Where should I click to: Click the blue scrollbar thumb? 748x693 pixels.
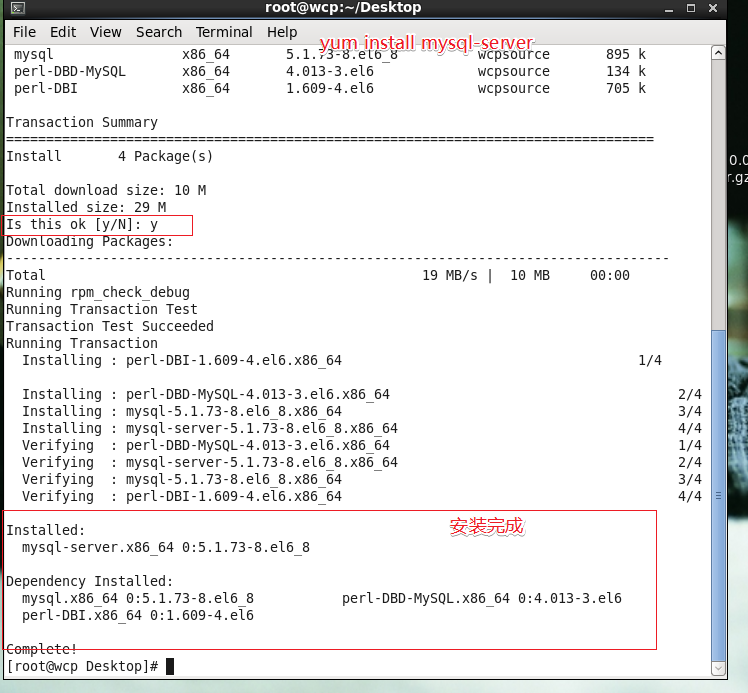tap(718, 495)
